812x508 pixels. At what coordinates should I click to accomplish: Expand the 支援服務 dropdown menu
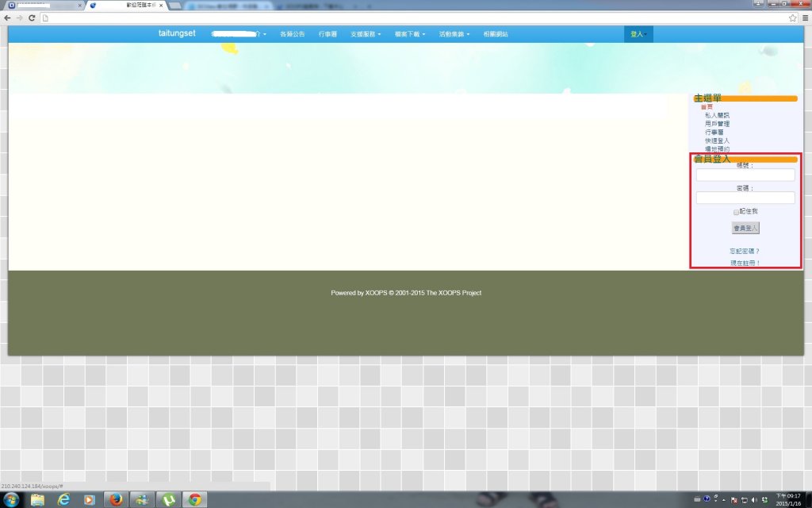coord(366,34)
